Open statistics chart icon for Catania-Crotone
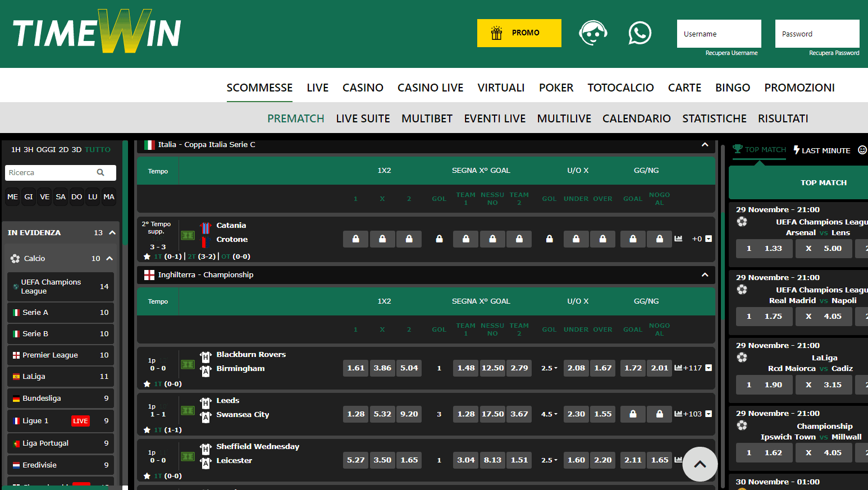Screen dimensions: 868x490 point(678,239)
